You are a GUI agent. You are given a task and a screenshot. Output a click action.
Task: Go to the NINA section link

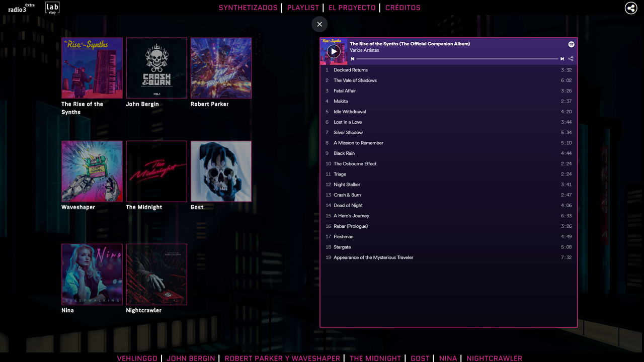pyautogui.click(x=448, y=358)
